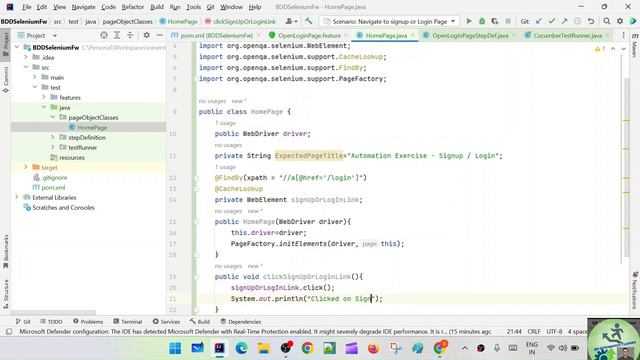Open Project panel options gear
This screenshot has width=640, height=360.
click(146, 36)
